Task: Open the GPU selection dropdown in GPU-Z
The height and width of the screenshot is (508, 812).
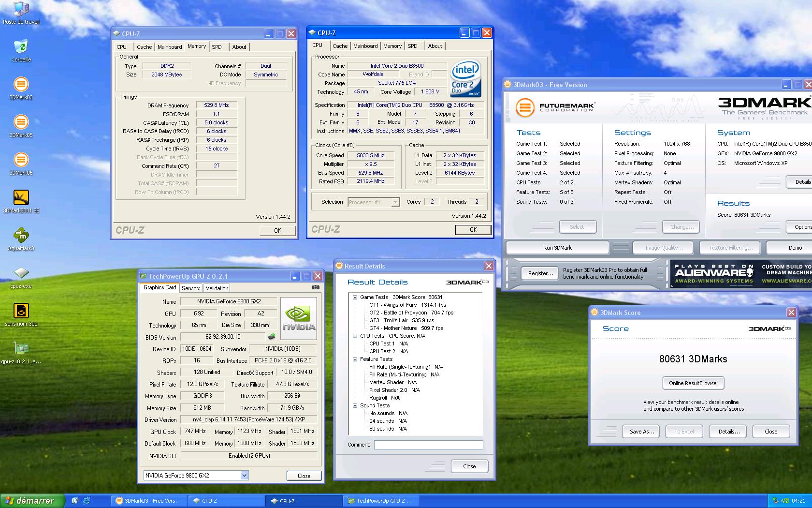Action: click(244, 476)
